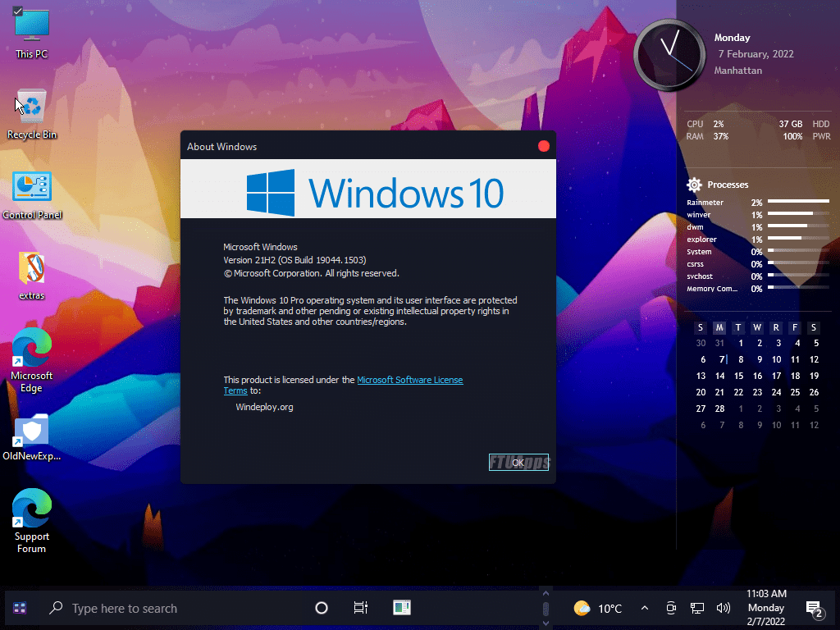840x630 pixels.
Task: Open the notification action center icon
Action: click(x=814, y=608)
